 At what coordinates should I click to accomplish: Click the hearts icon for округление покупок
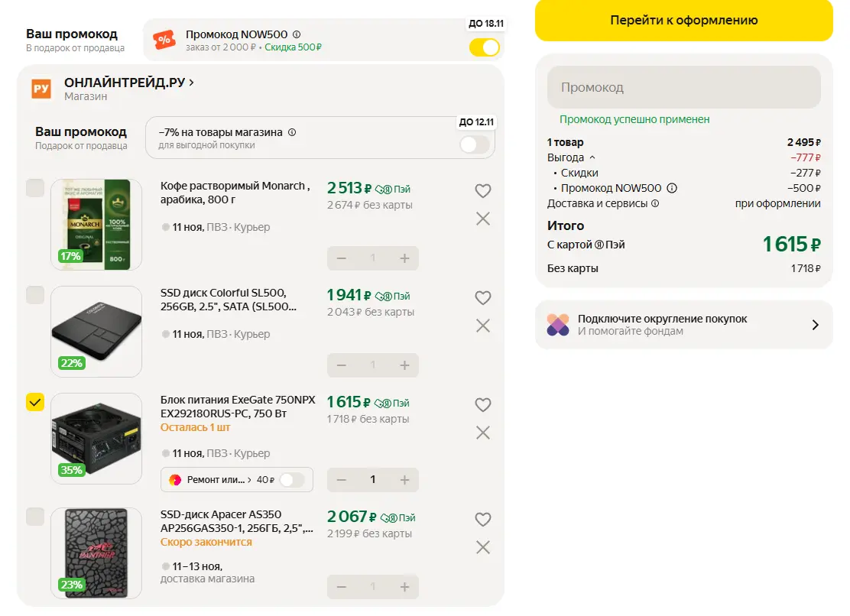558,325
